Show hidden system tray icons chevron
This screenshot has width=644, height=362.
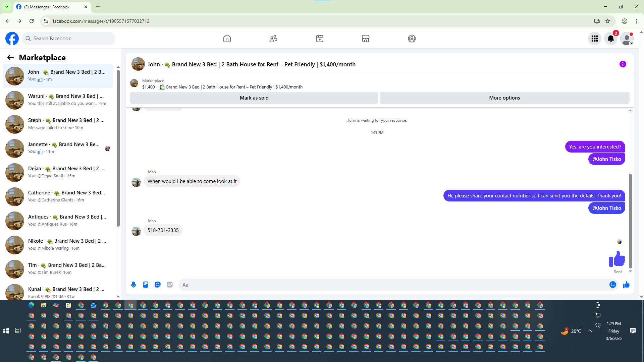[x=590, y=331]
